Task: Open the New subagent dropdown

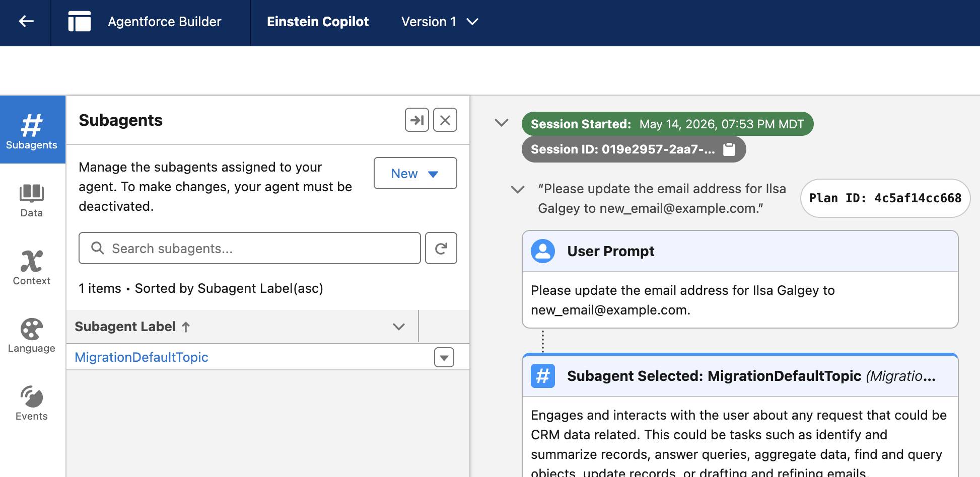Action: (415, 173)
